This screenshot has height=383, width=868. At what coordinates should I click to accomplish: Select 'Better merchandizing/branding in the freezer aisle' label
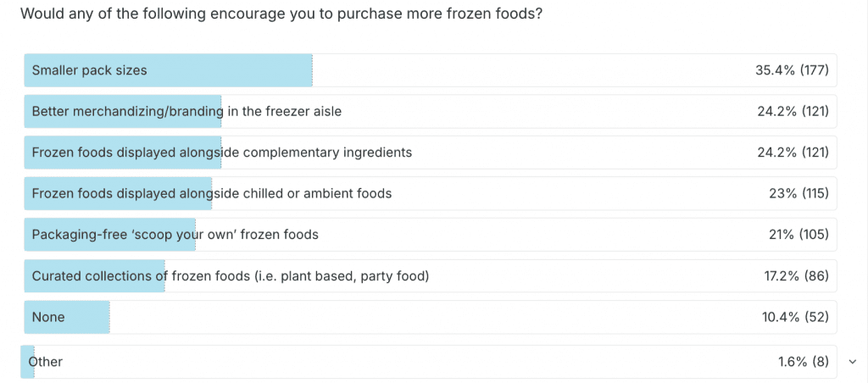tap(186, 111)
